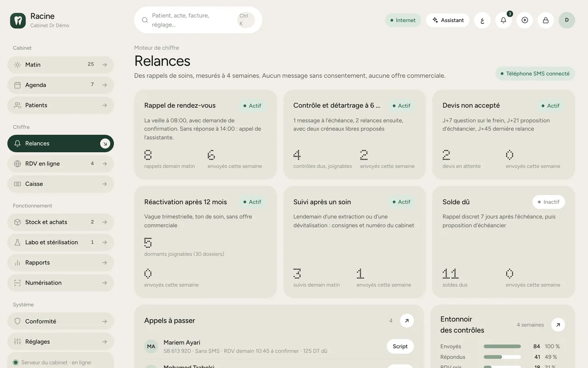
Task: Toggle Actif status on Suivi après un soin
Action: pos(401,202)
